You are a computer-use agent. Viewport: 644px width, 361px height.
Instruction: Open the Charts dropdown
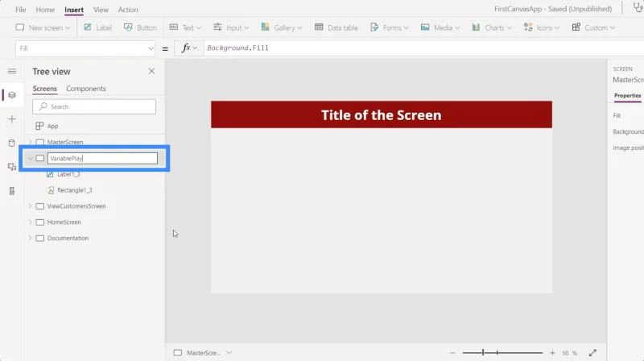point(492,27)
